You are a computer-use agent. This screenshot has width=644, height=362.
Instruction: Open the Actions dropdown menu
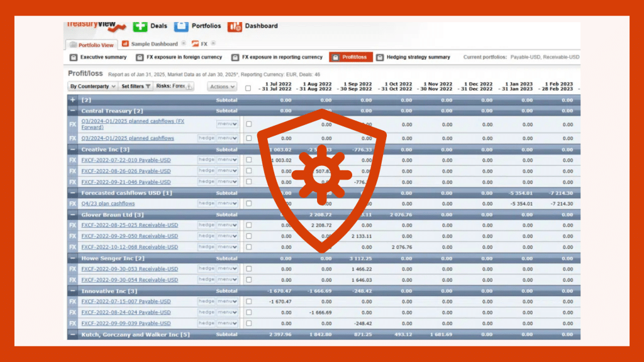pyautogui.click(x=223, y=86)
